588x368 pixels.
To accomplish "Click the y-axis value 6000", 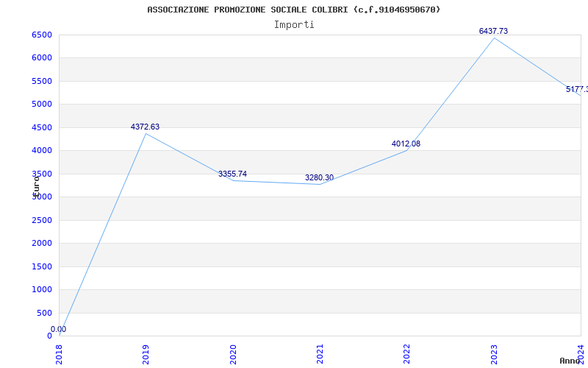I will point(42,58).
